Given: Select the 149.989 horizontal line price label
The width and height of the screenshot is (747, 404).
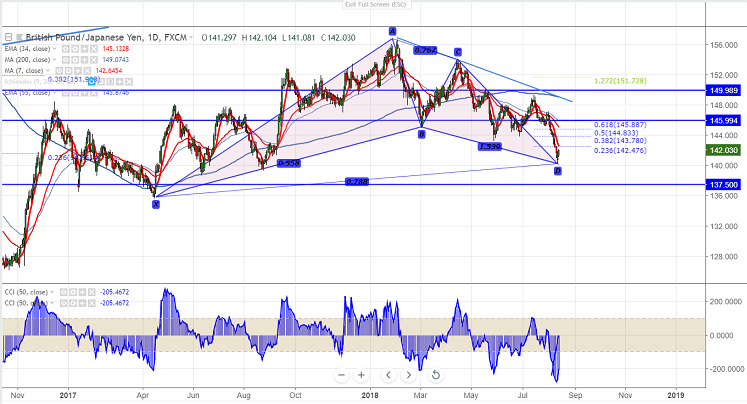Looking at the screenshot, I should click(x=723, y=91).
